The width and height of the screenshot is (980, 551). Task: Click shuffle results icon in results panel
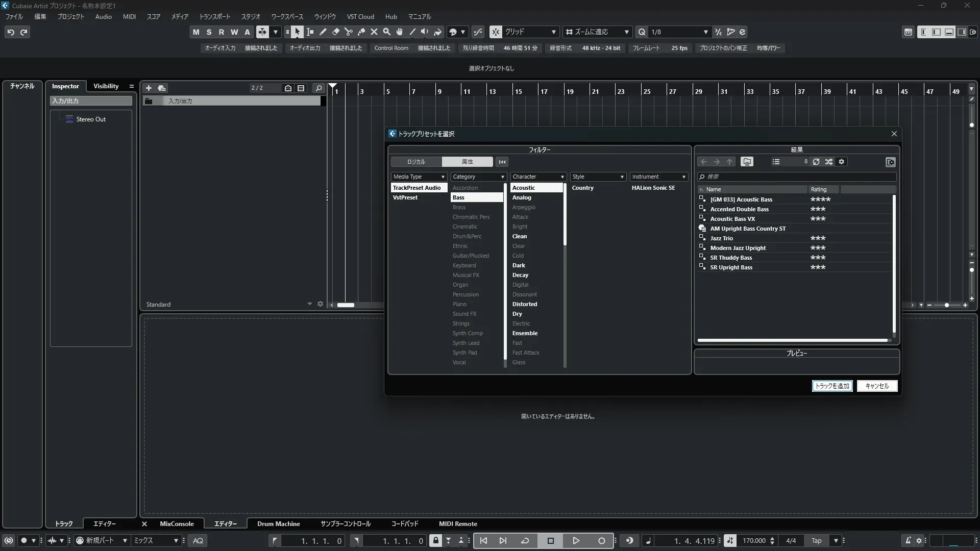(x=829, y=162)
